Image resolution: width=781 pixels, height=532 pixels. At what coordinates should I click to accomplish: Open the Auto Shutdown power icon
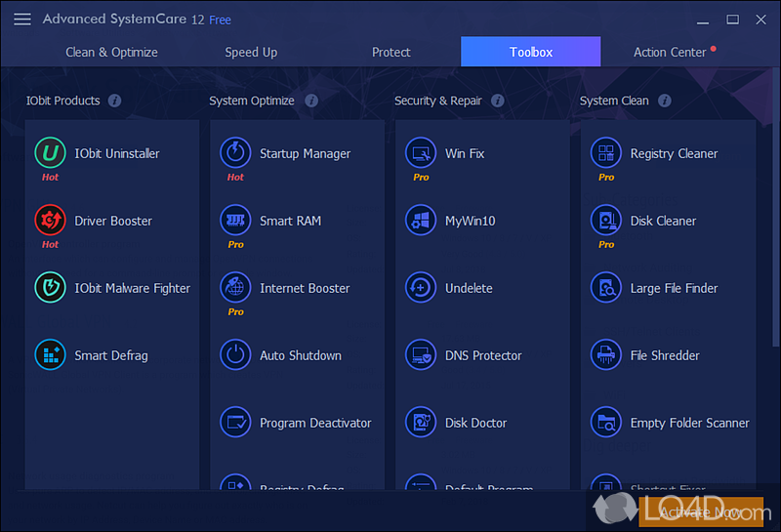235,355
